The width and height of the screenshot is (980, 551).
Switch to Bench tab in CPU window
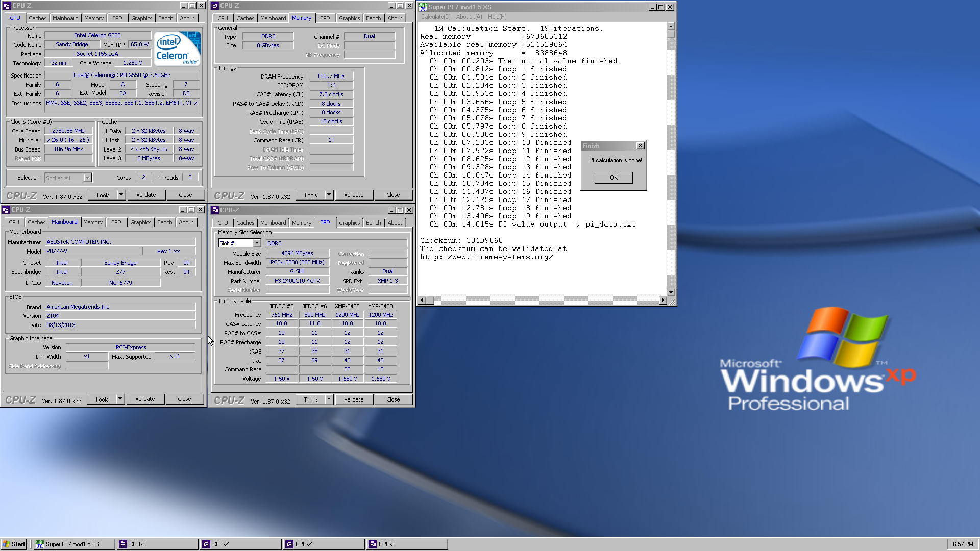click(x=166, y=18)
